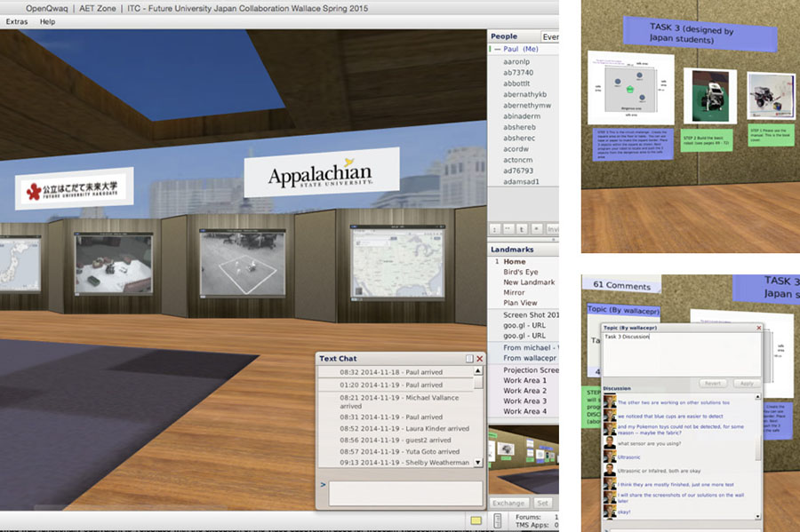Click the yellow note icon in status bar
The height and width of the screenshot is (532, 800).
tap(476, 520)
